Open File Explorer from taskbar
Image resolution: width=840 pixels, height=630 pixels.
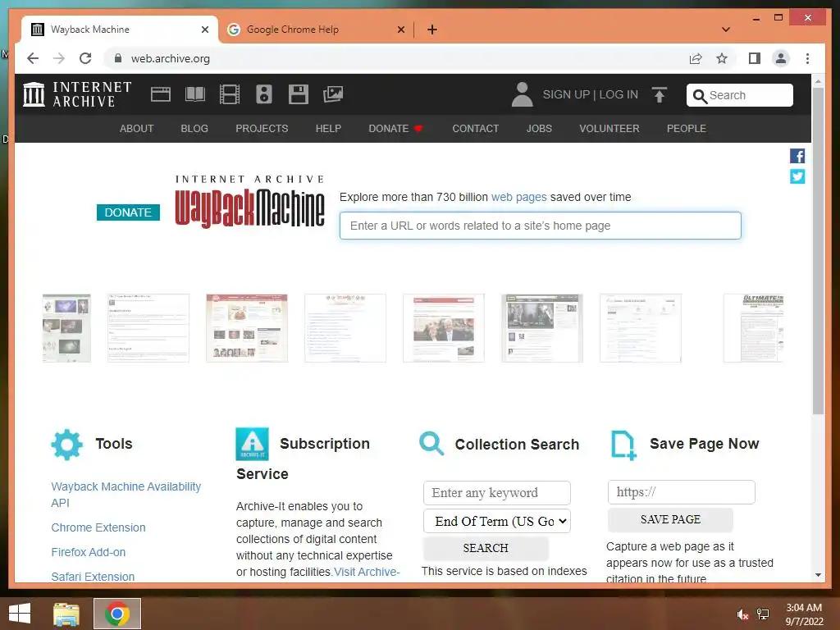pos(66,614)
